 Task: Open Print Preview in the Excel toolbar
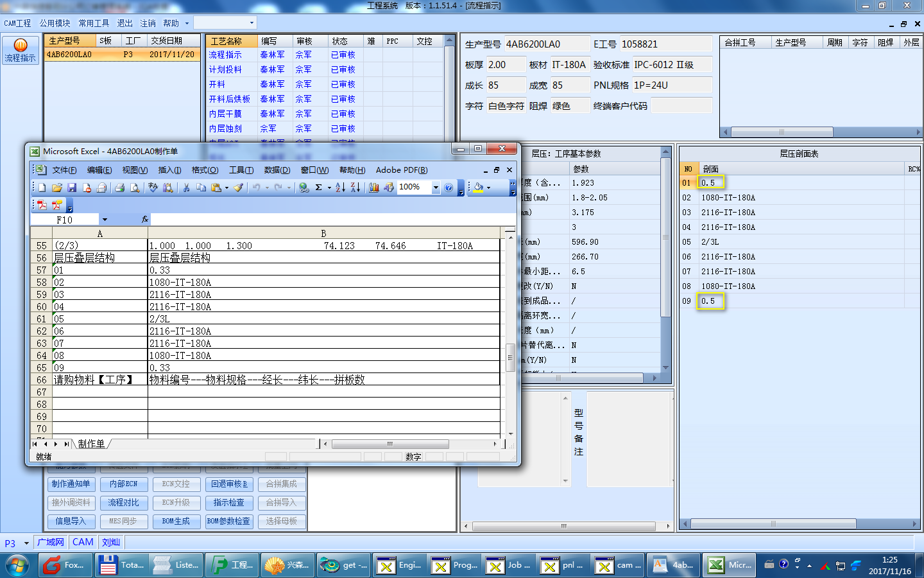(x=135, y=188)
